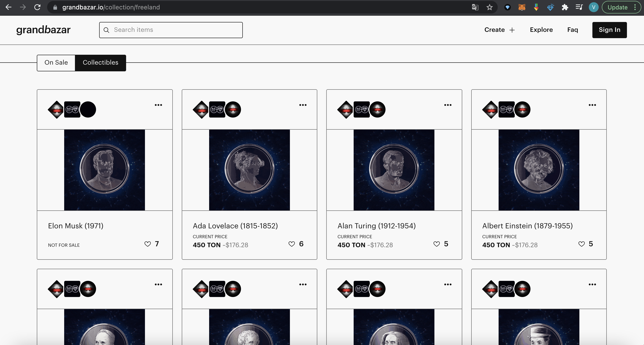Image resolution: width=644 pixels, height=345 pixels.
Task: Open the Explore page
Action: click(541, 30)
